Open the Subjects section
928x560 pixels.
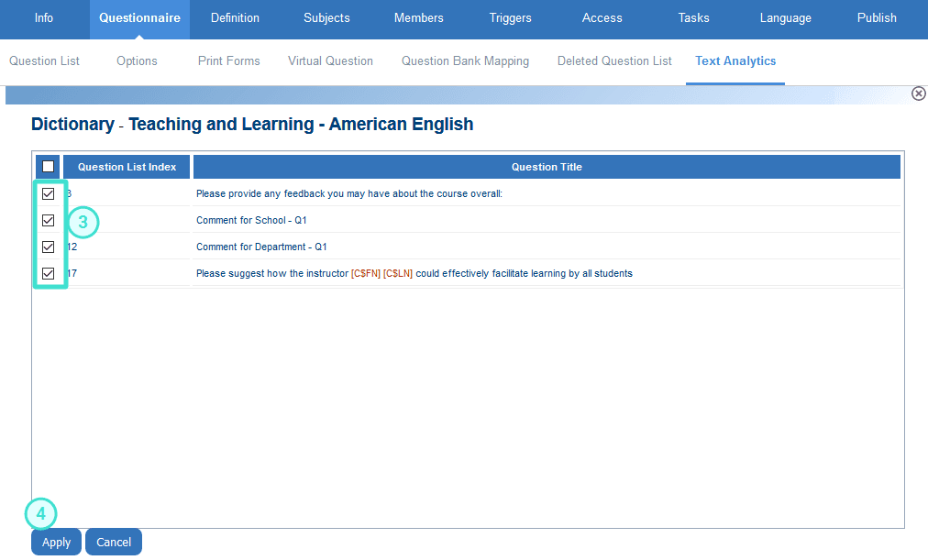(326, 18)
